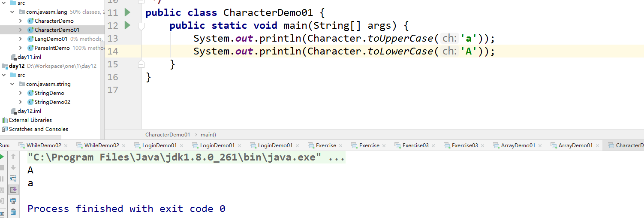Collapse the src folder under day12
The image size is (644, 218).
[4, 75]
